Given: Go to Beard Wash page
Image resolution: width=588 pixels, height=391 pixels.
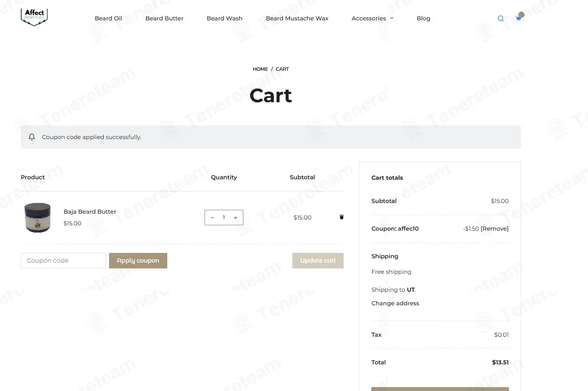Looking at the screenshot, I should tap(224, 18).
